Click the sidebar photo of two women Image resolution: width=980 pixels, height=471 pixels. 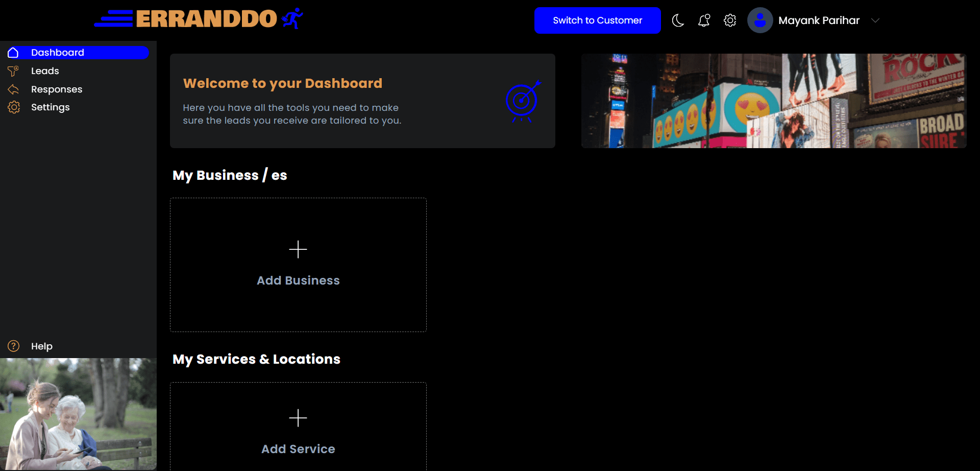tap(78, 414)
